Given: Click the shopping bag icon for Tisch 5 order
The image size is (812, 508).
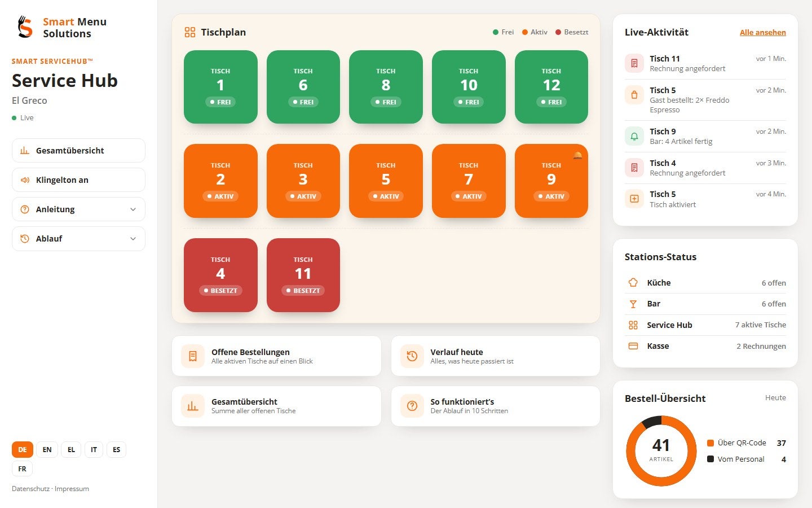Looking at the screenshot, I should click(x=634, y=95).
